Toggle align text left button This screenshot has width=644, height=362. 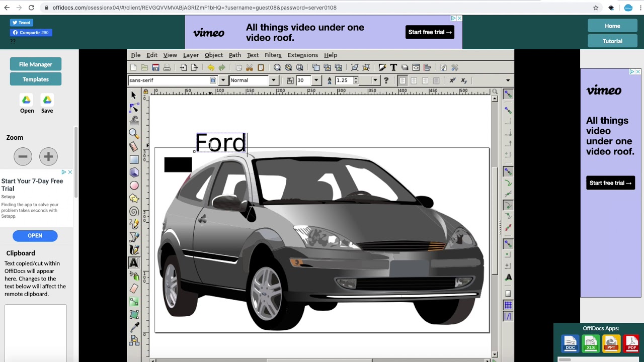[x=403, y=80]
